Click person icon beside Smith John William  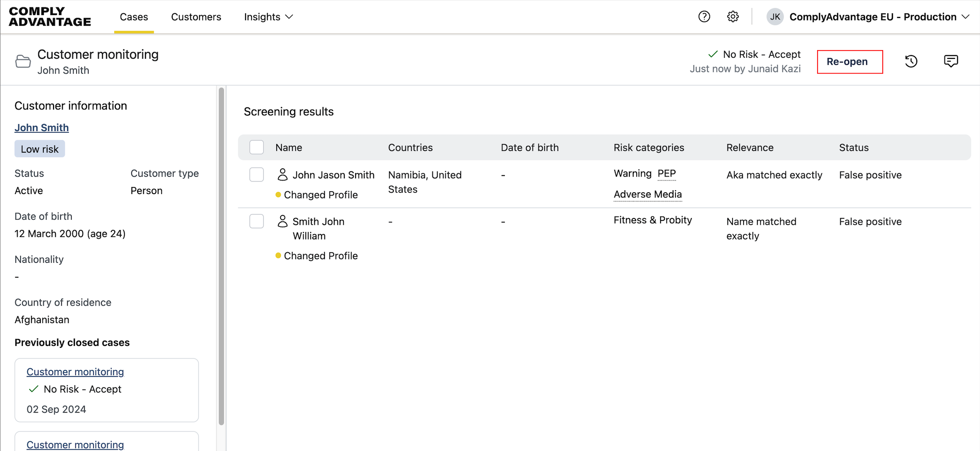tap(282, 221)
